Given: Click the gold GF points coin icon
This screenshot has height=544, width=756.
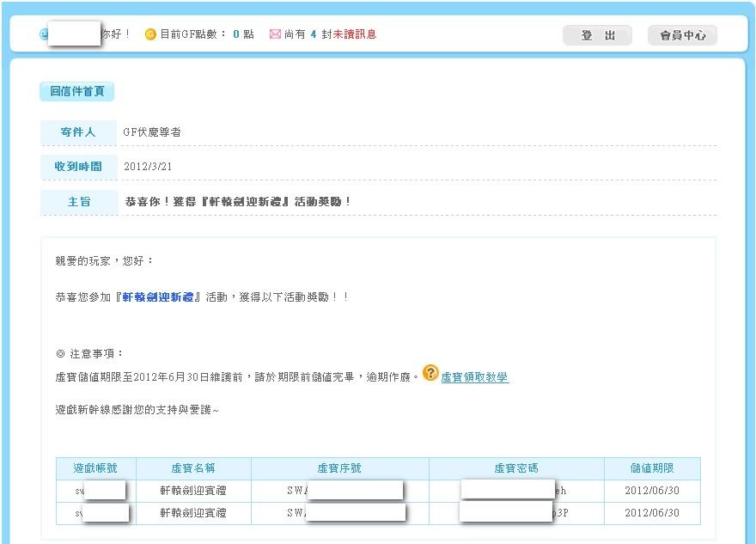Looking at the screenshot, I should point(150,34).
